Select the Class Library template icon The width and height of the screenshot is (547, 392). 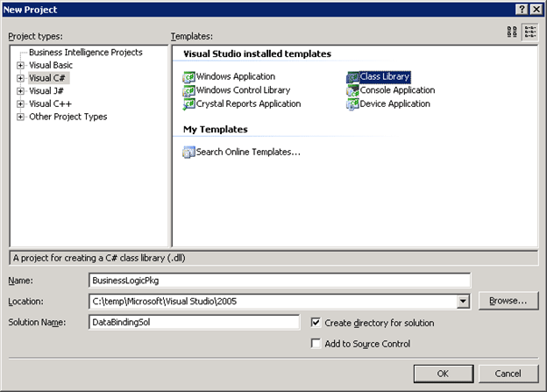click(352, 77)
